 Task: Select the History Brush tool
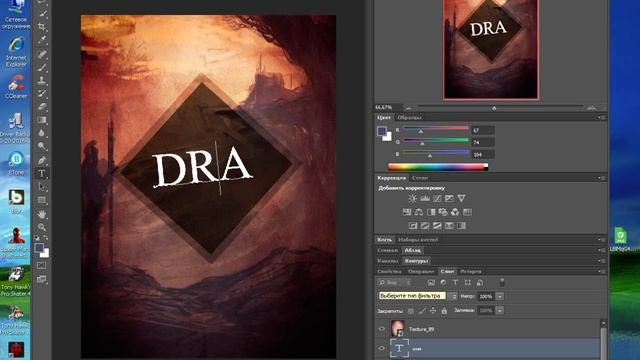click(x=42, y=93)
